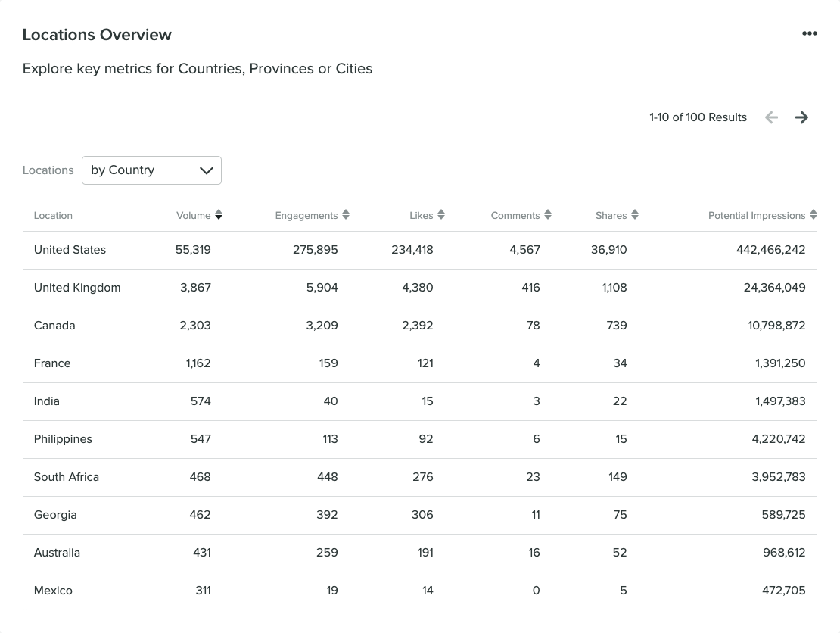Viewport: 840px width, 633px height.
Task: Click Canada volume 2,303
Action: [195, 326]
